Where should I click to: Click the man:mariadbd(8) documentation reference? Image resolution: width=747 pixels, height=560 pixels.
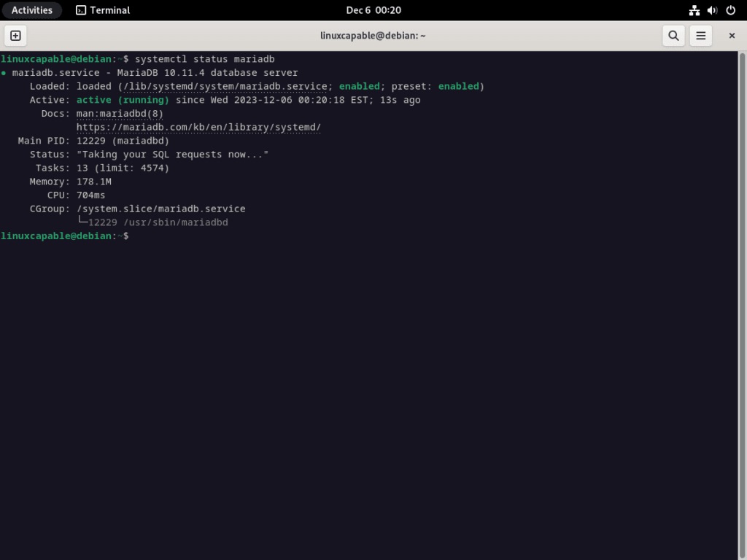[120, 113]
